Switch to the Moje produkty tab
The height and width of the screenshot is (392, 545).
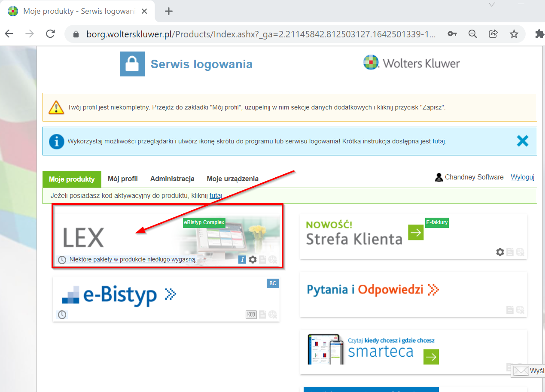pyautogui.click(x=72, y=179)
